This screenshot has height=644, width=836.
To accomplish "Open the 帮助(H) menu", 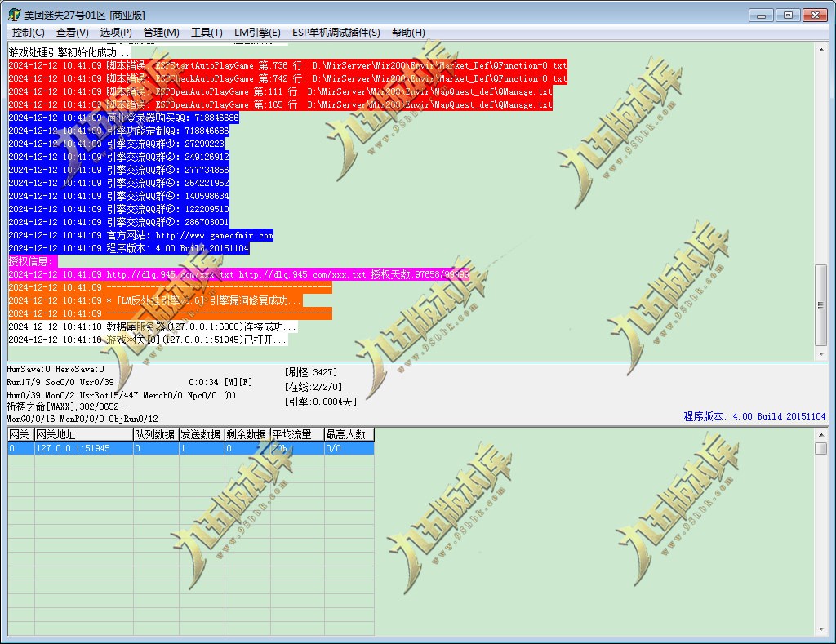I will pos(408,33).
